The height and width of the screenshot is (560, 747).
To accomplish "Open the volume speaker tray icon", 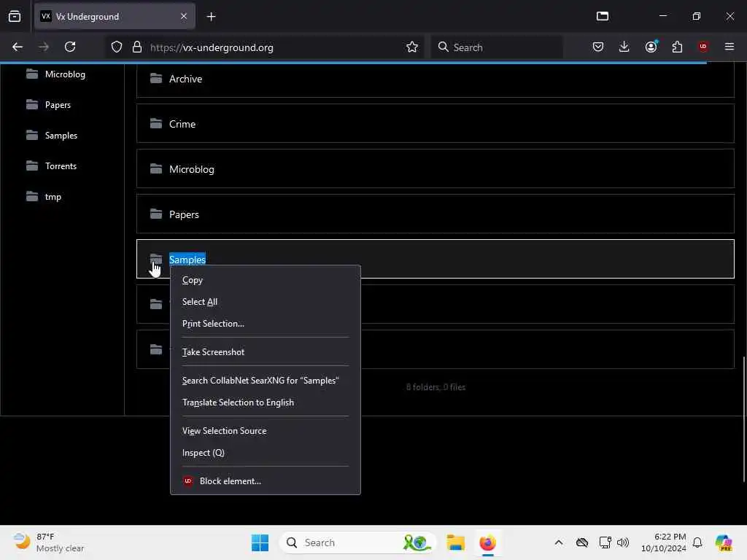I will click(623, 542).
